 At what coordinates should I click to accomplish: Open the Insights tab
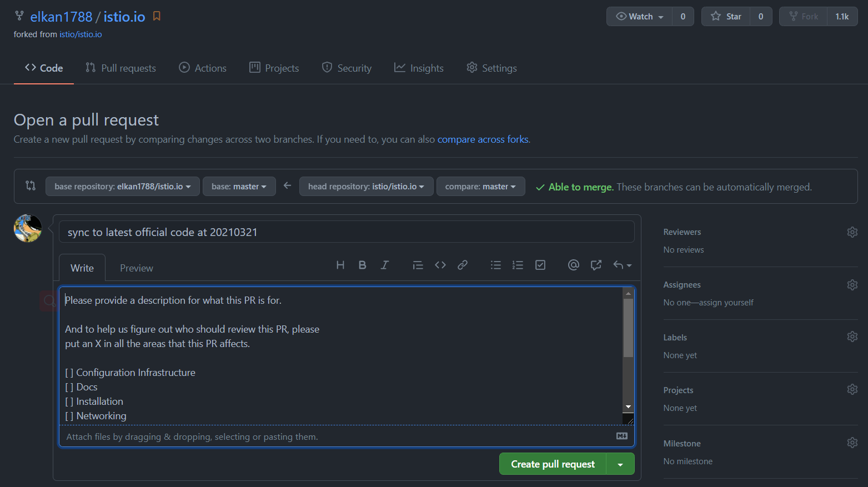(x=419, y=68)
